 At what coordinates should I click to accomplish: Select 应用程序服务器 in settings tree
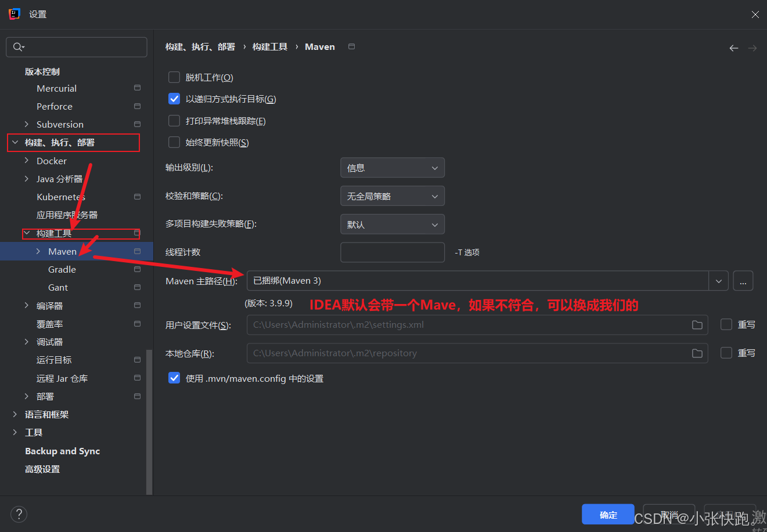tap(67, 215)
